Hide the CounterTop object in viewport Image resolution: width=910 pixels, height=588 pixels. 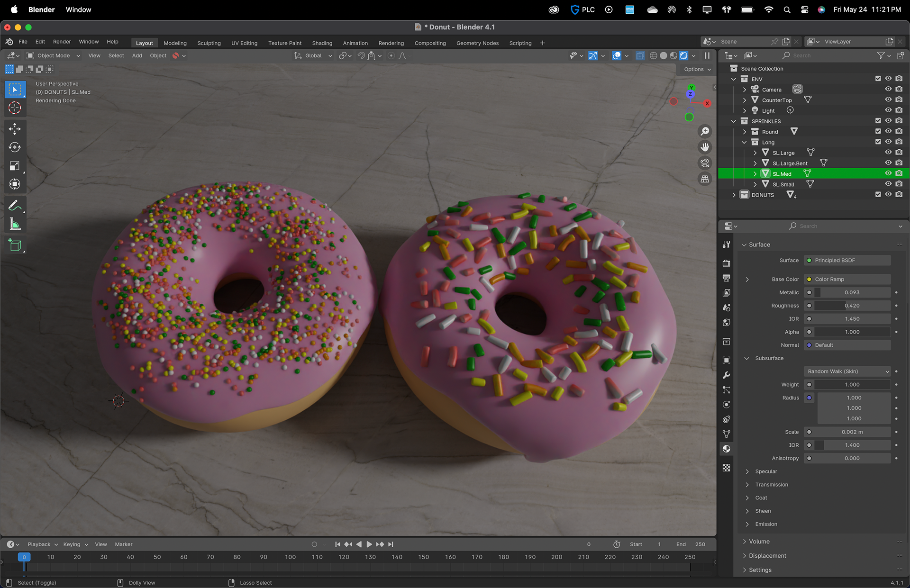[x=888, y=100]
